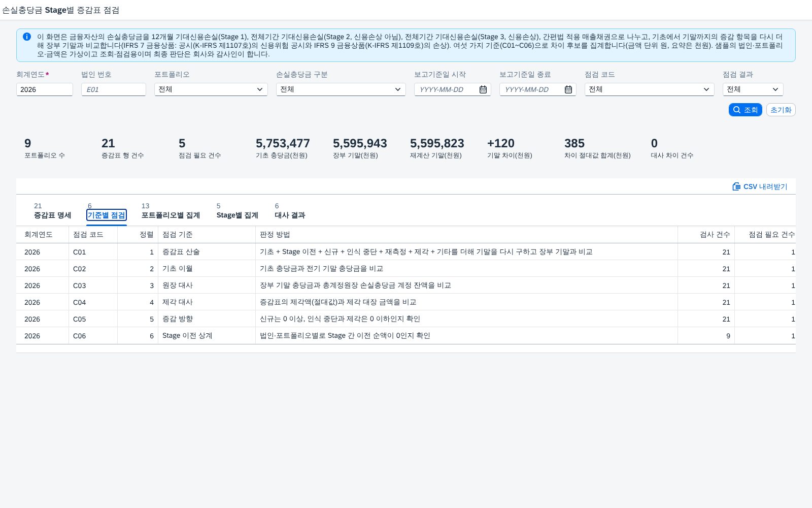Image resolution: width=812 pixels, height=508 pixels.
Task: Select the C01 row cell
Action: pos(93,252)
